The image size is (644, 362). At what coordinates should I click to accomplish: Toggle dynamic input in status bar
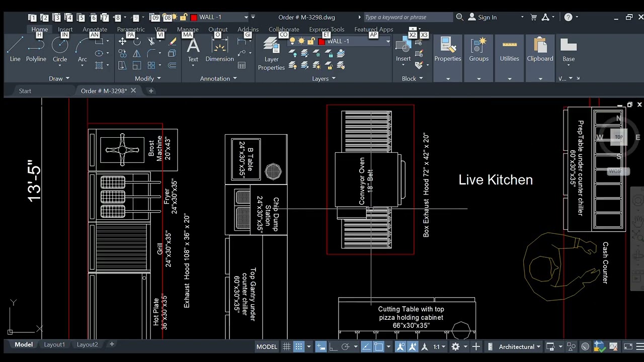click(x=320, y=346)
